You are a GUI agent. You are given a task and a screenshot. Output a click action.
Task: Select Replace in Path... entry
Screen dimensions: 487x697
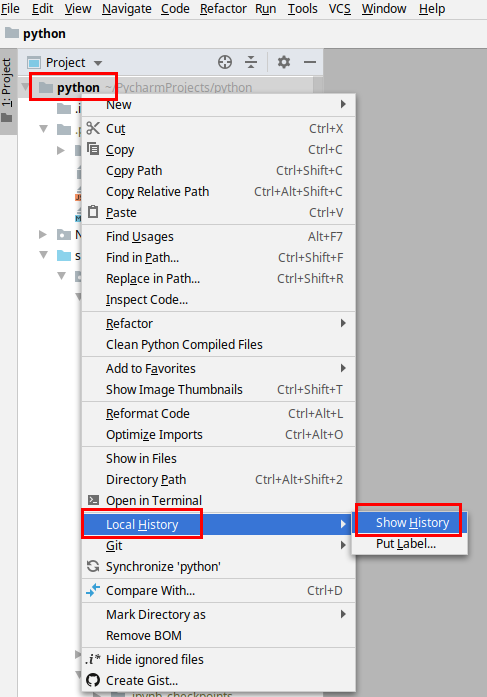click(x=219, y=278)
